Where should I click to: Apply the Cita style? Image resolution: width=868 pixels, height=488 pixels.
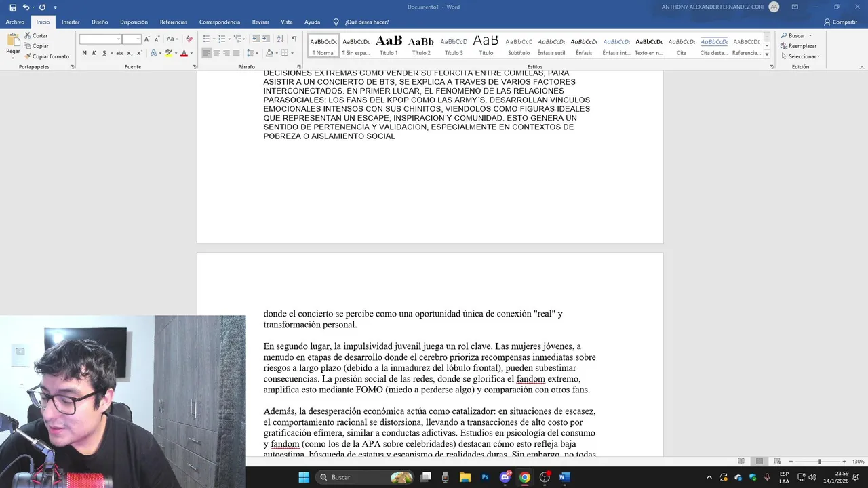pyautogui.click(x=682, y=45)
